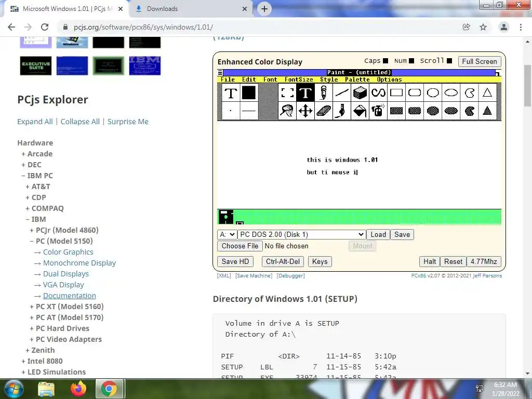This screenshot has width=532, height=399.
Task: Open the PC DOS 2.00 (Disk 1) dropdown
Action: 302,234
